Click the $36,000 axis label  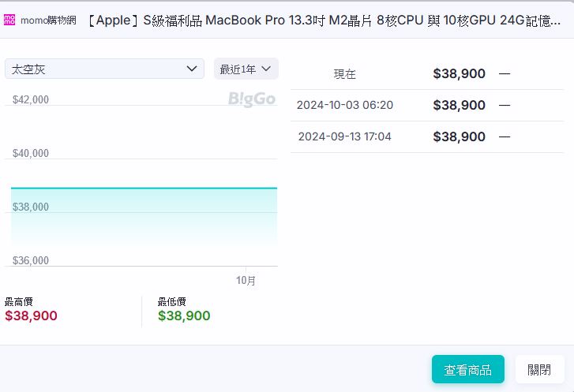(x=31, y=260)
